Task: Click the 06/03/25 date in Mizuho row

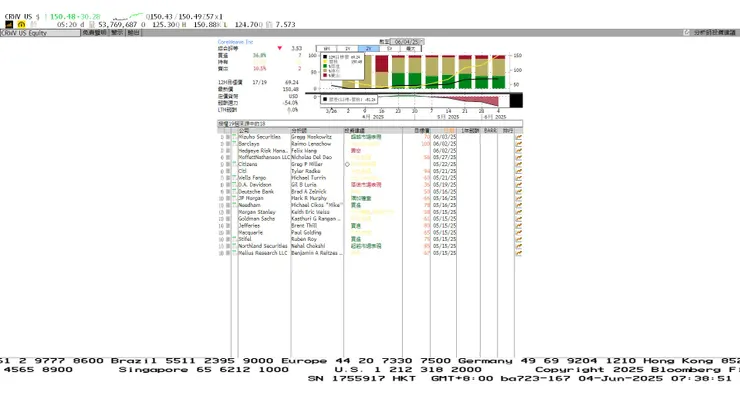Action: tap(445, 137)
